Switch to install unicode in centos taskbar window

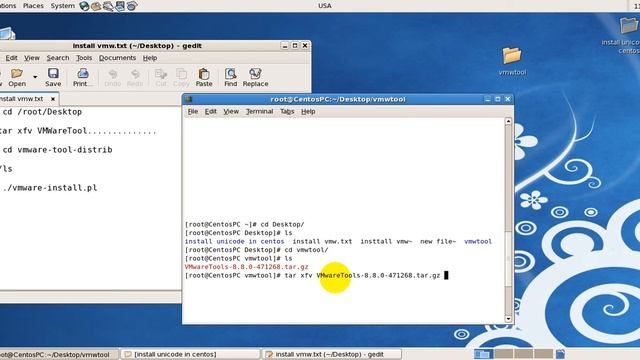(191, 354)
